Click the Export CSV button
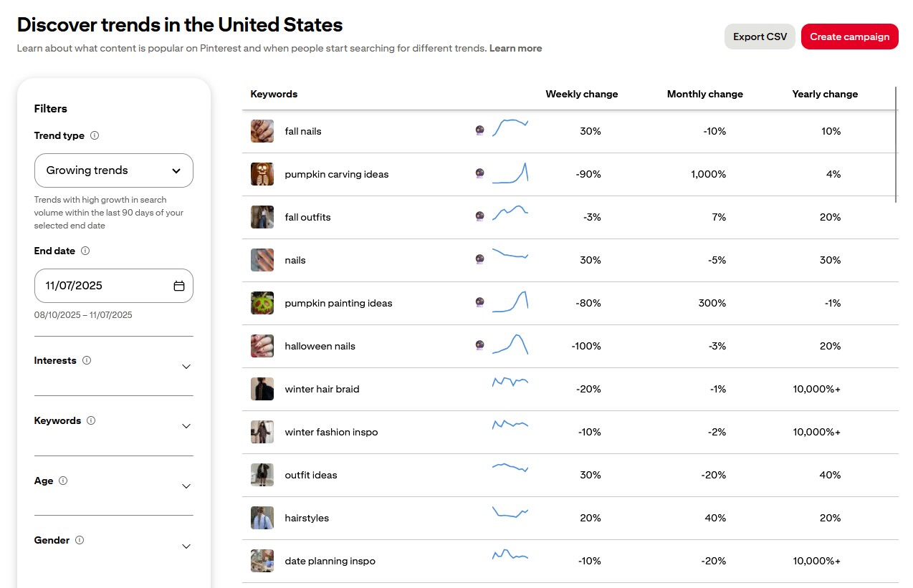 (760, 36)
